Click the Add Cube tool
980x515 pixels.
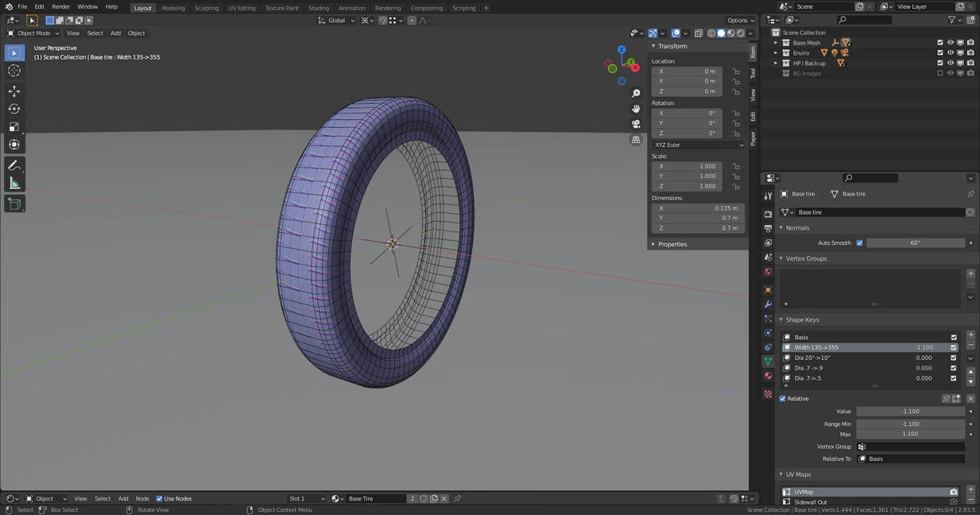[x=14, y=203]
